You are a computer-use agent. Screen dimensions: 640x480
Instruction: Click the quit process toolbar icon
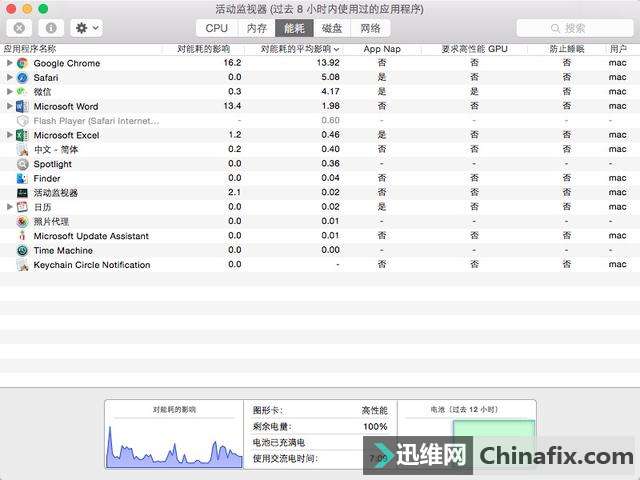pos(19,28)
